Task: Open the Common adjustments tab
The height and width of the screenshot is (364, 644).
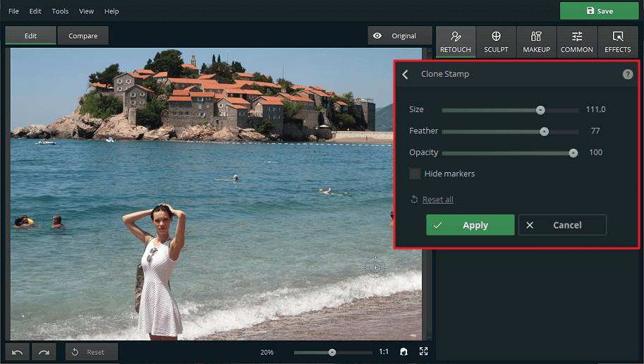Action: [x=576, y=42]
